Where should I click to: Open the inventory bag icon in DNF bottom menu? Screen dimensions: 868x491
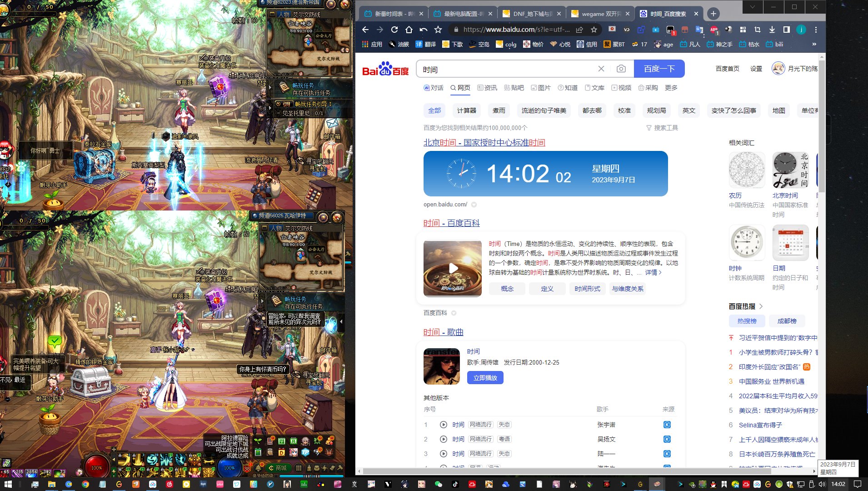pyautogui.click(x=317, y=469)
